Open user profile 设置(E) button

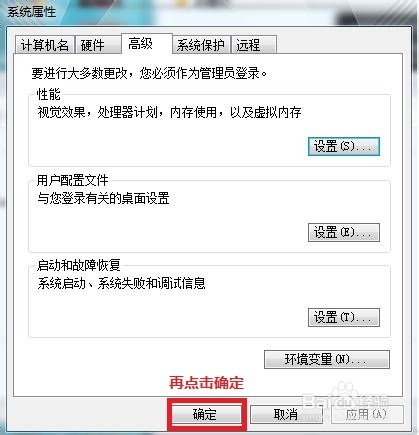pyautogui.click(x=344, y=232)
